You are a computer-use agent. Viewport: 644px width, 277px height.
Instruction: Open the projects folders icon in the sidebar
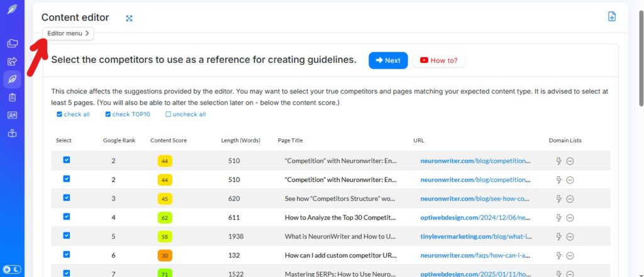(13, 43)
